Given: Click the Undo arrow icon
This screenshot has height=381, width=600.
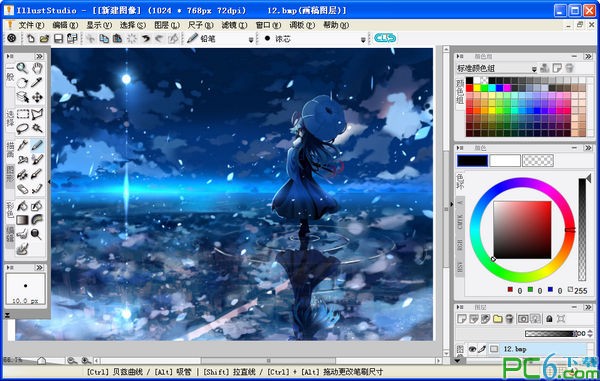Looking at the screenshot, I should (146, 38).
